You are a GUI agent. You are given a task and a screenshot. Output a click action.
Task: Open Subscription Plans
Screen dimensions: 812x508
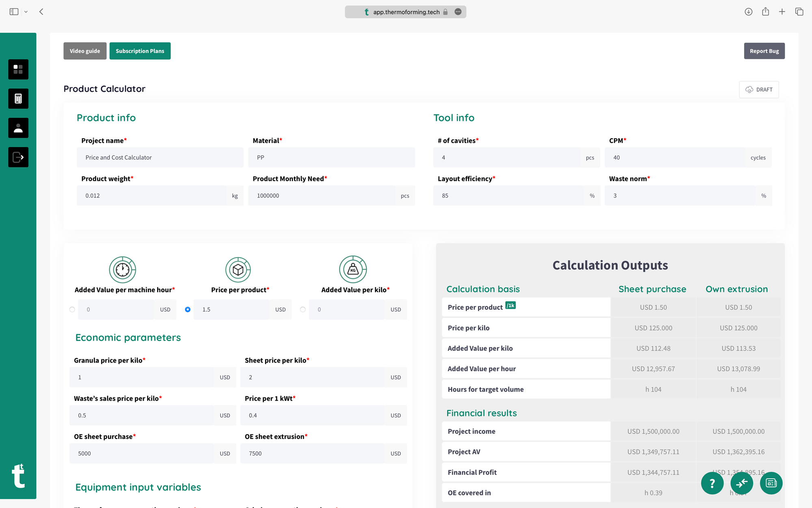[140, 51]
